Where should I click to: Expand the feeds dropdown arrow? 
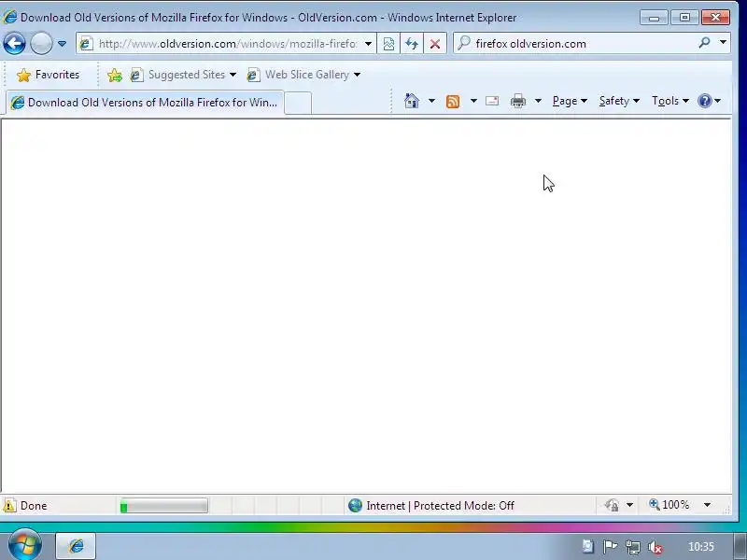click(473, 101)
